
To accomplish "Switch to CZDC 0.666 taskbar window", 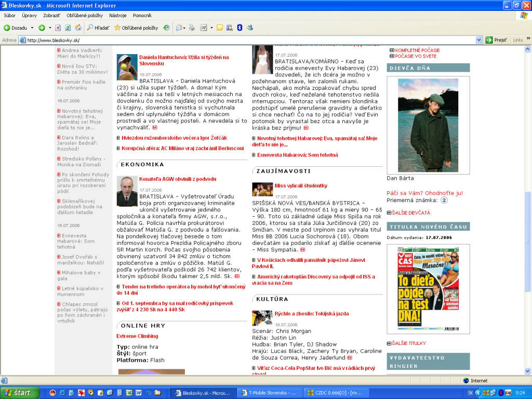I will [336, 393].
